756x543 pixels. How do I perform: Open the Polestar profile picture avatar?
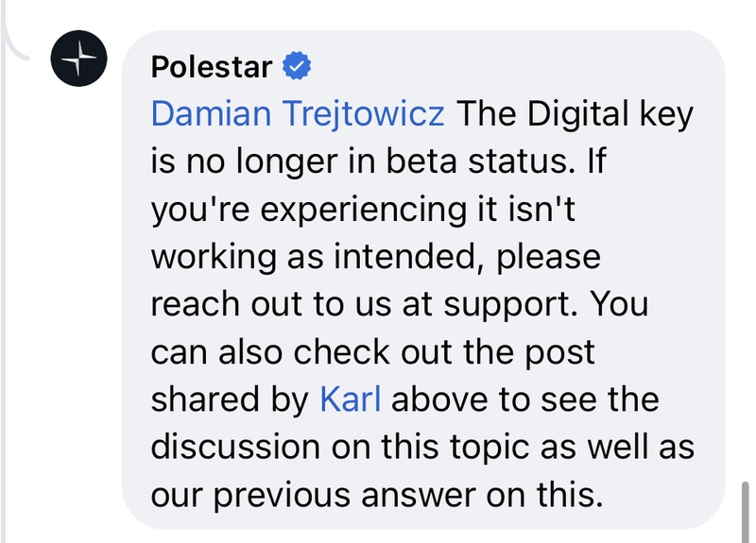click(79, 59)
